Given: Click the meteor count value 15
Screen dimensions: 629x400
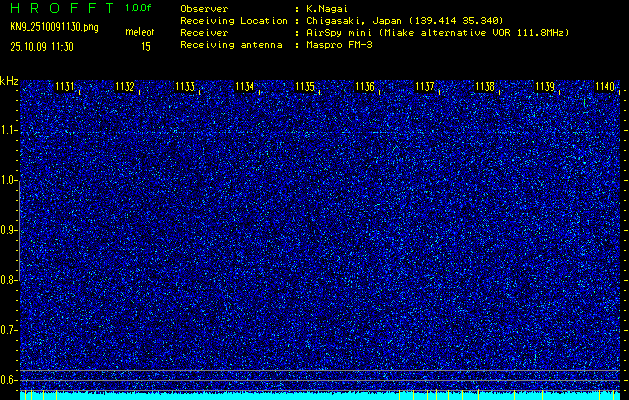Looking at the screenshot, I should pyautogui.click(x=146, y=46).
